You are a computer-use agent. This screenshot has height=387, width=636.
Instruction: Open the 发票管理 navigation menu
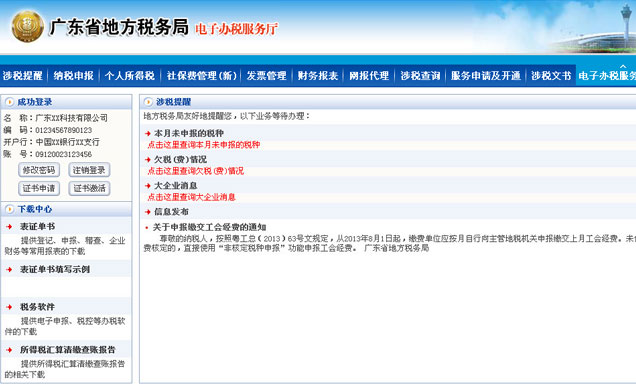click(266, 76)
